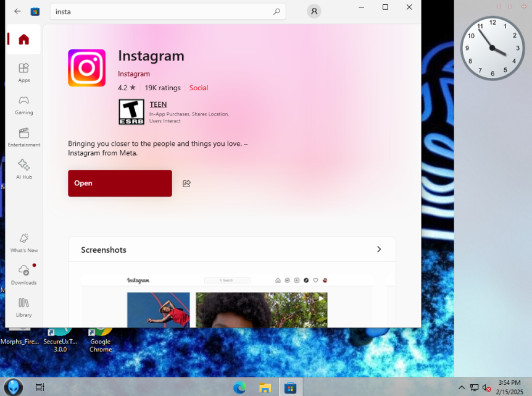Viewport: 532px width, 396px height.
Task: Click the Open button for Instagram
Action: 120,183
